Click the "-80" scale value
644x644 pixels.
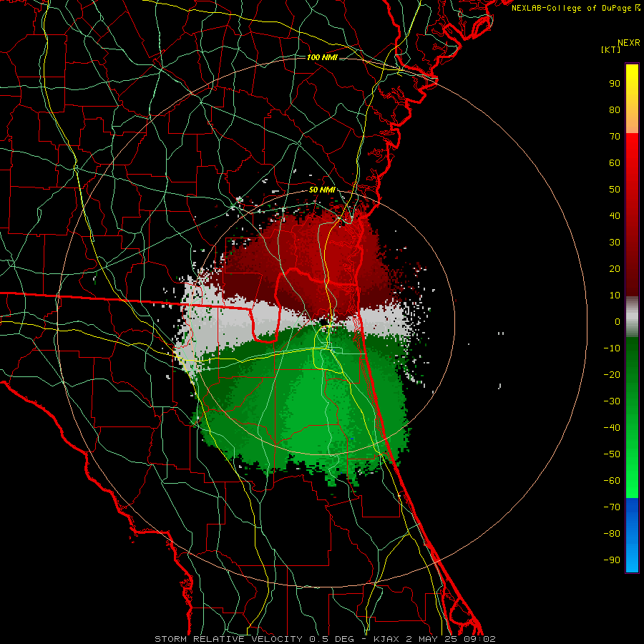tap(612, 534)
